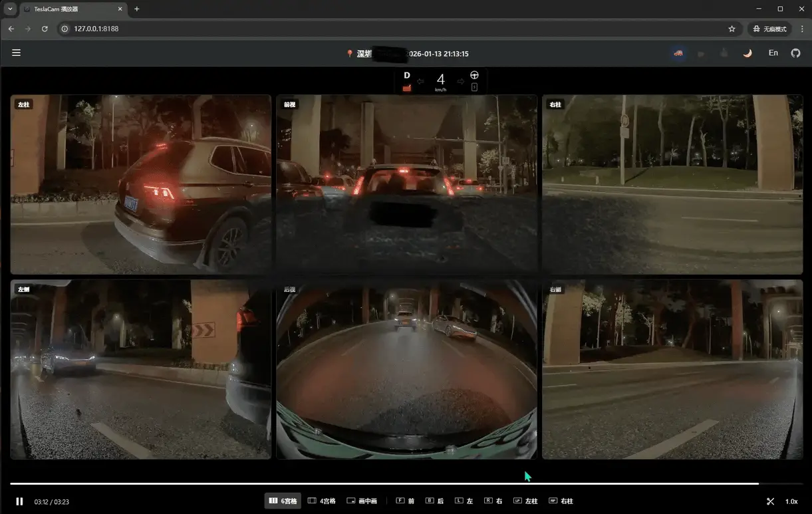Seek to the middle of the video progress bar
The height and width of the screenshot is (514, 812).
(x=406, y=483)
